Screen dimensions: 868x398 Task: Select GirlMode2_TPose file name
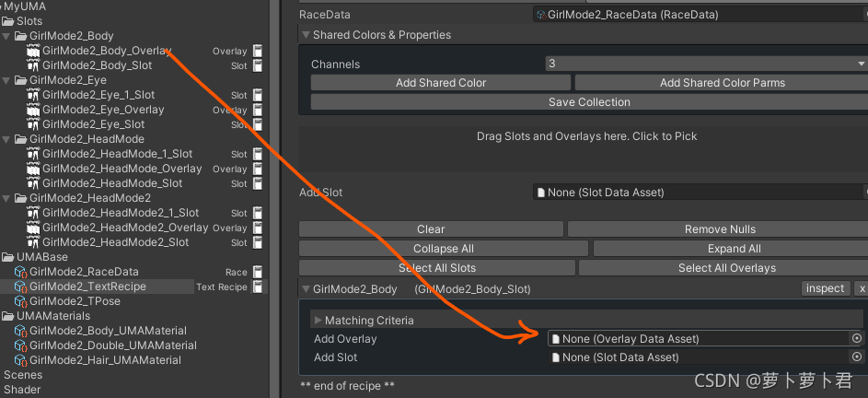pyautogui.click(x=75, y=301)
